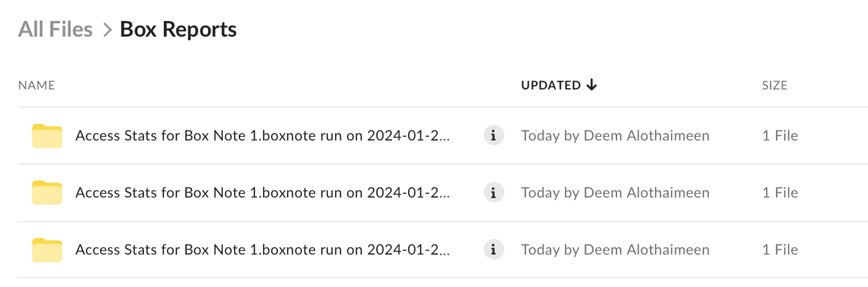Open the first Access Stats folder name
Image resolution: width=868 pixels, height=287 pixels.
pyautogui.click(x=263, y=136)
